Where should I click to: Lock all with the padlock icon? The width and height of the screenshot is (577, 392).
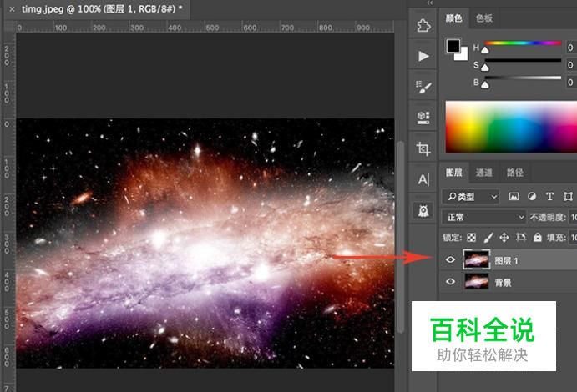point(537,238)
